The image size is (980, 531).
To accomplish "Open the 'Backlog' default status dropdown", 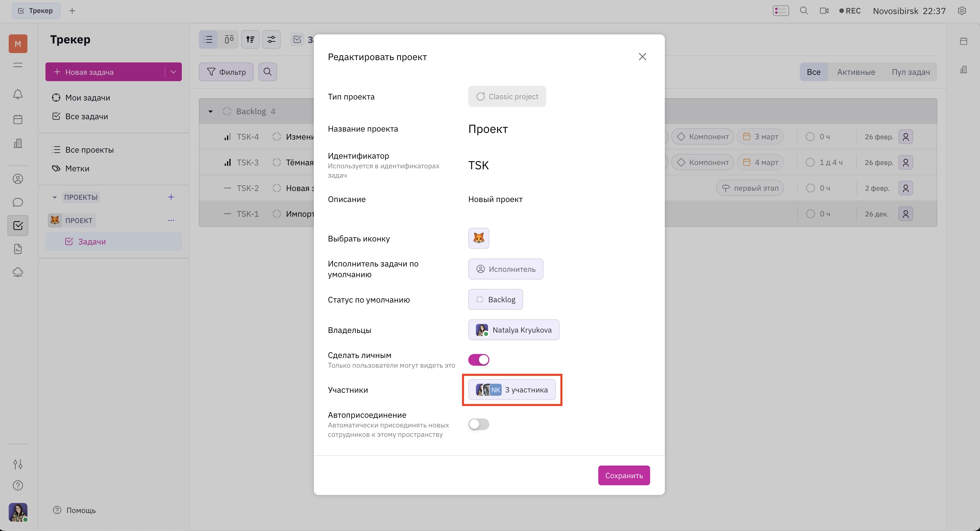I will coord(495,300).
